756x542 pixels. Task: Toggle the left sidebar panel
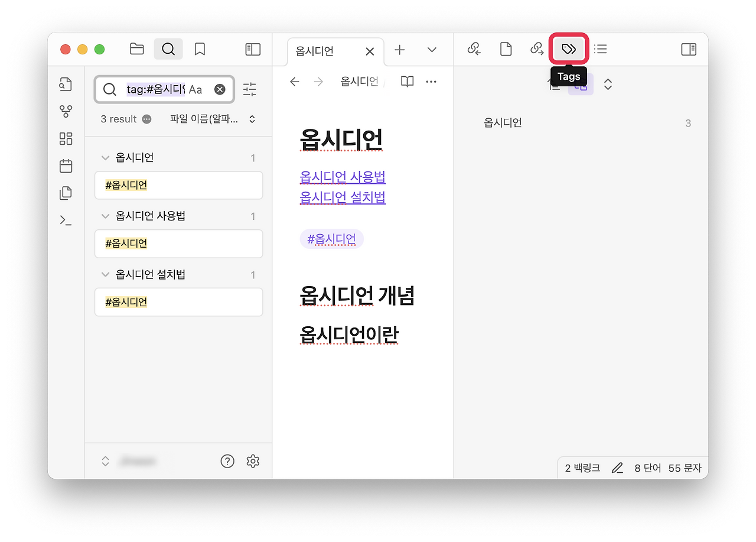point(253,49)
